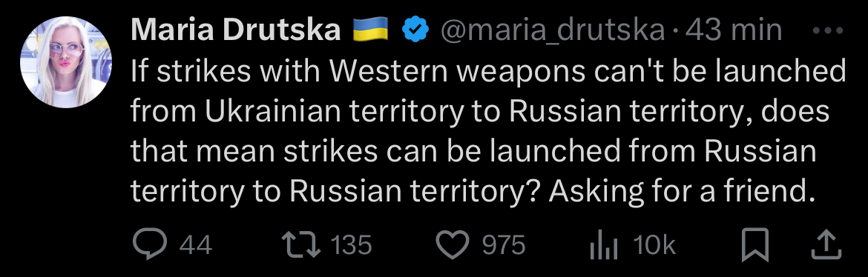Viewport: 868px width, 277px height.
Task: Click the Maria Drutska display name
Action: pos(236,30)
